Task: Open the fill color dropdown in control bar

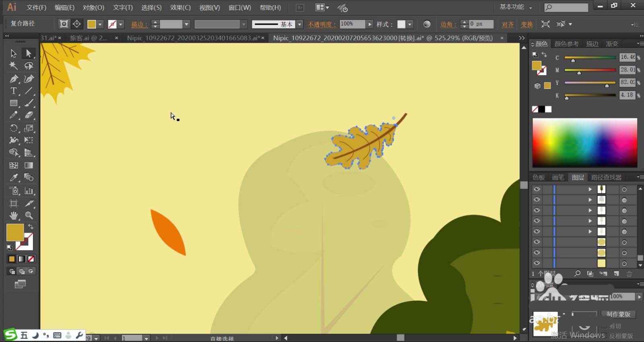Action: (100, 24)
